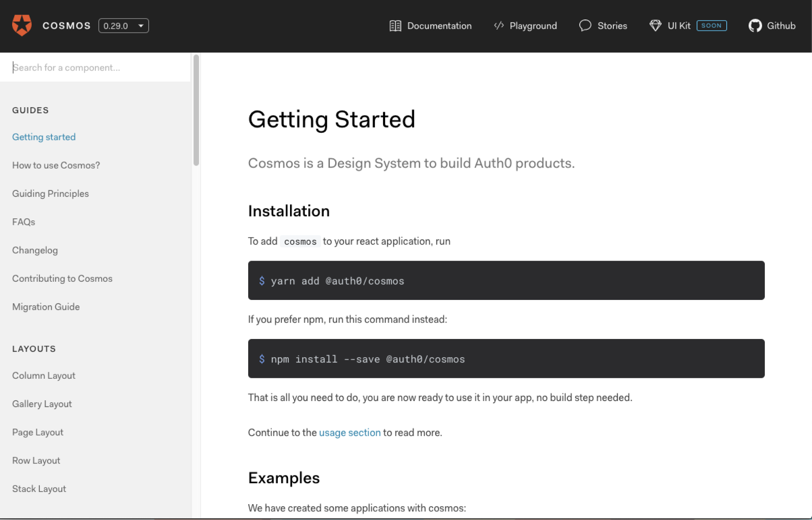Screen dimensions: 812x520
Task: Open the version selector dropdown 0.29.0
Action: (x=123, y=26)
